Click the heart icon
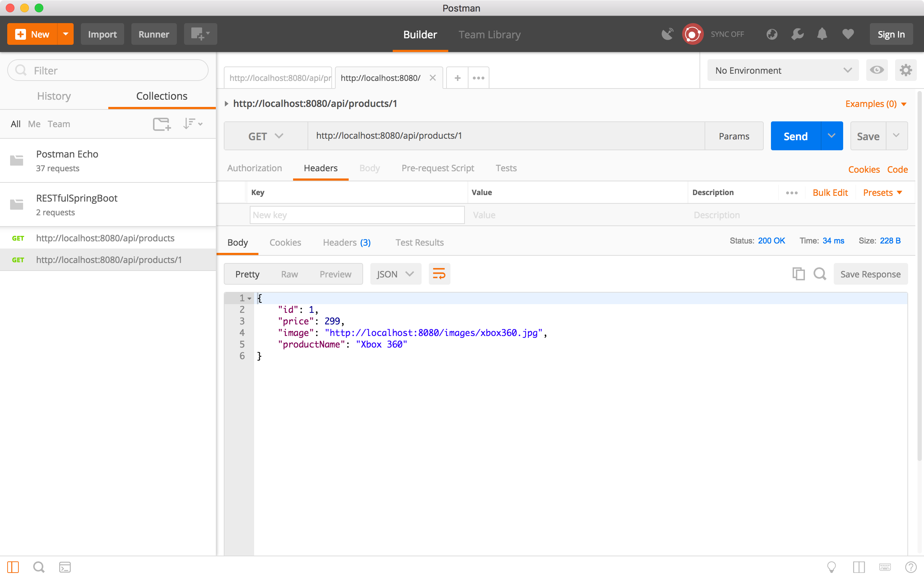The image size is (924, 578). click(848, 34)
